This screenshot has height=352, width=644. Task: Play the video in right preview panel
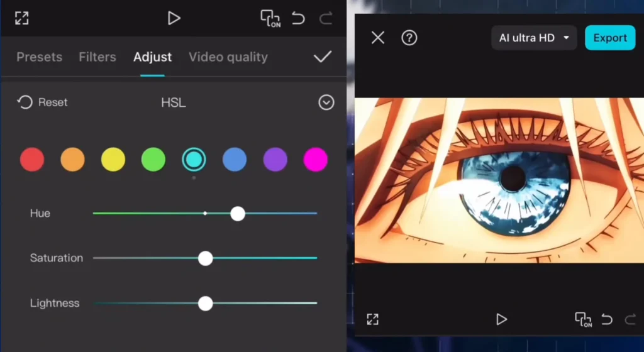501,319
